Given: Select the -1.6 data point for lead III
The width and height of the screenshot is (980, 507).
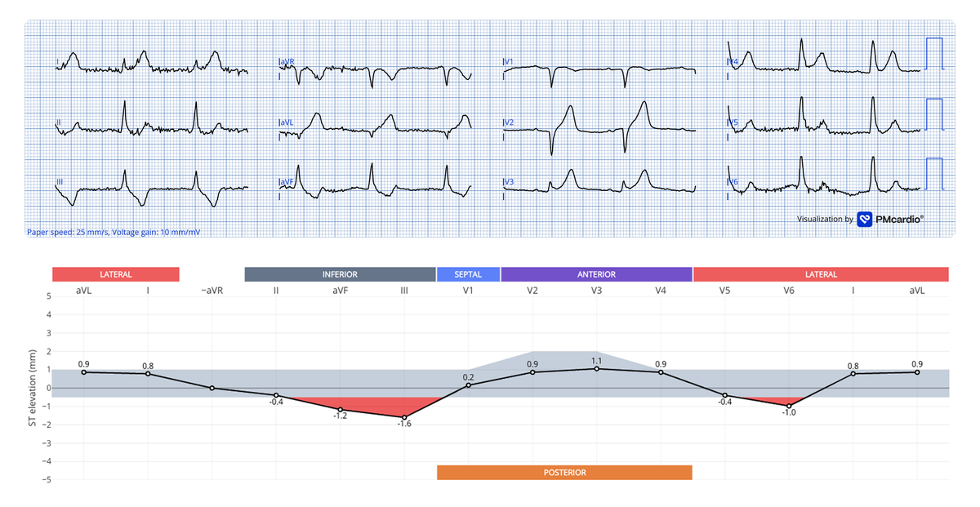Looking at the screenshot, I should click(x=404, y=417).
